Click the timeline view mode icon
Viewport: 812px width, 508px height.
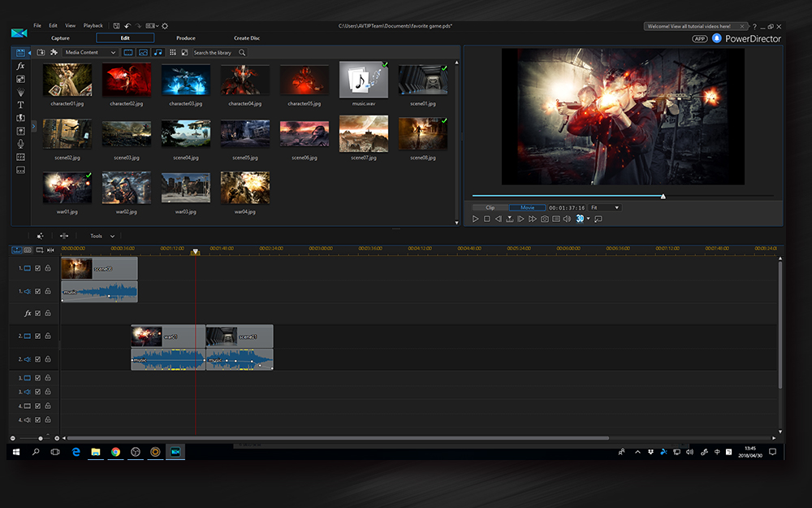pos(17,250)
